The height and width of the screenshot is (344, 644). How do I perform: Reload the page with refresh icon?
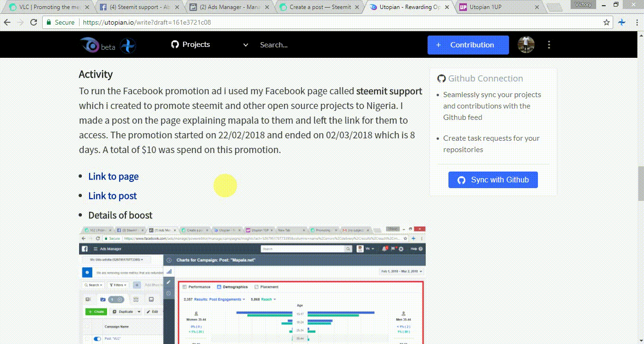[x=34, y=22]
